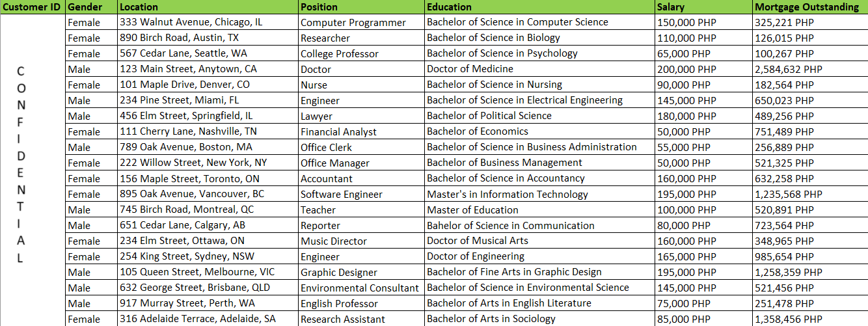This screenshot has height=326, width=868.
Task: Select the Gender header cell
Action: pyautogui.click(x=91, y=7)
